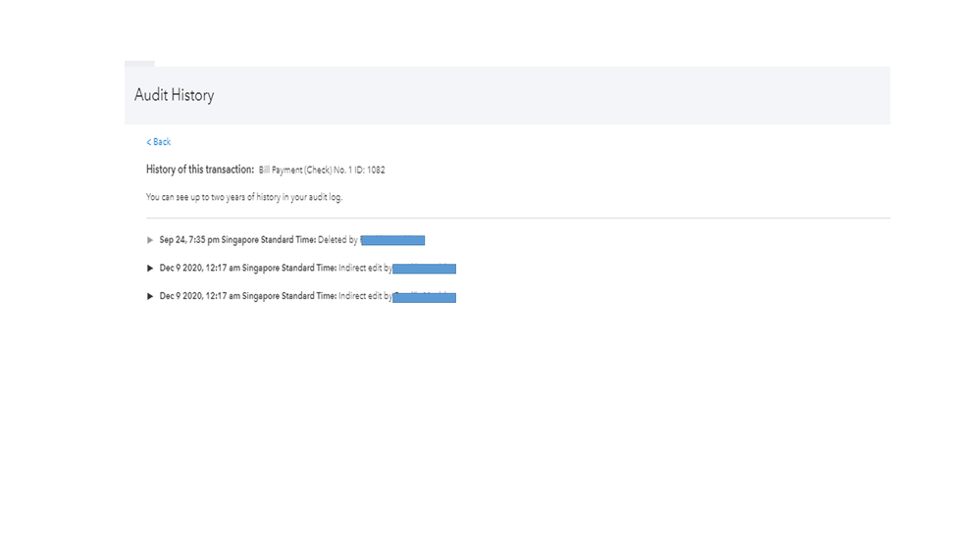Click the Audit History page heading
This screenshot has width=980, height=551.
pyautogui.click(x=174, y=95)
